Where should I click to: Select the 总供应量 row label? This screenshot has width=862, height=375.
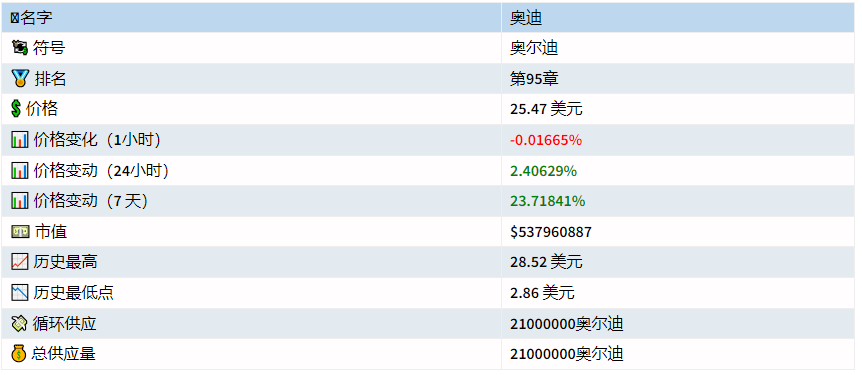(63, 354)
